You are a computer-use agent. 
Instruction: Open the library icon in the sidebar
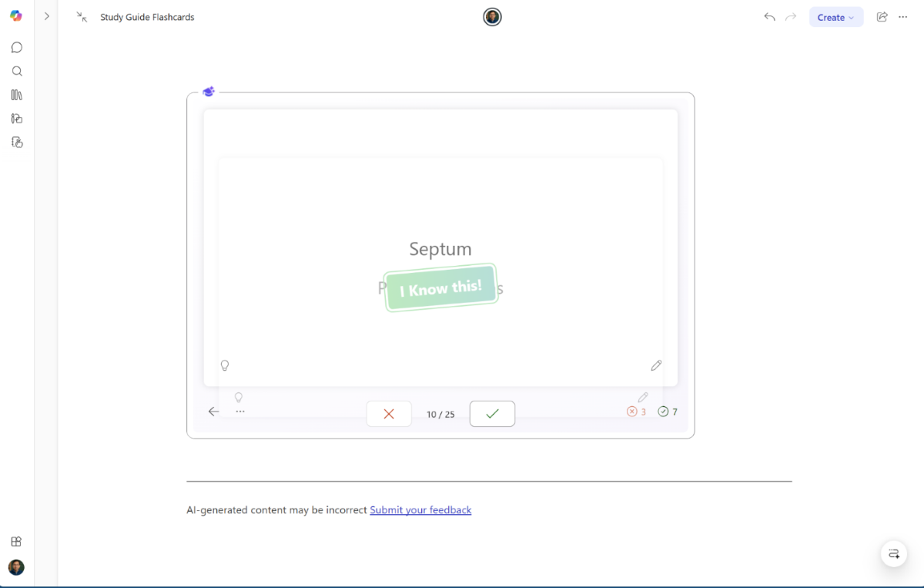click(x=16, y=95)
